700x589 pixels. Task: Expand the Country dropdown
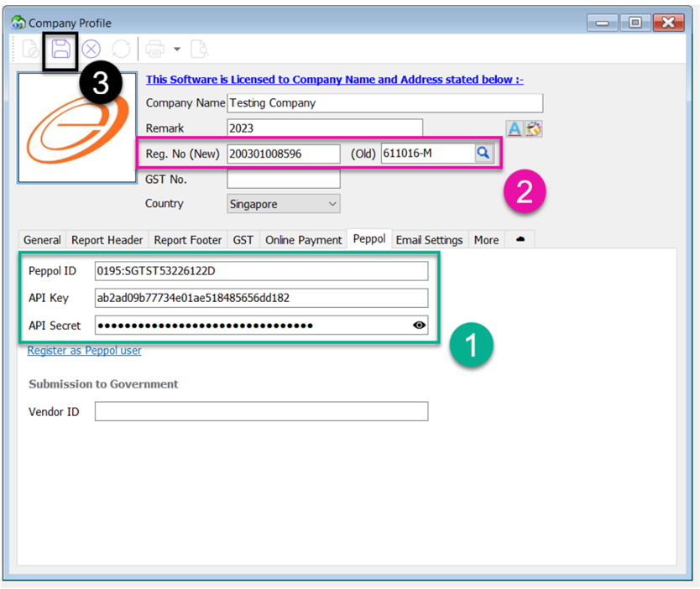[x=332, y=204]
